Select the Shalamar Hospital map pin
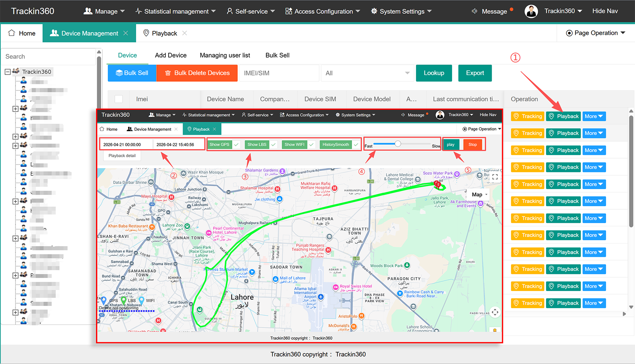 point(277,189)
